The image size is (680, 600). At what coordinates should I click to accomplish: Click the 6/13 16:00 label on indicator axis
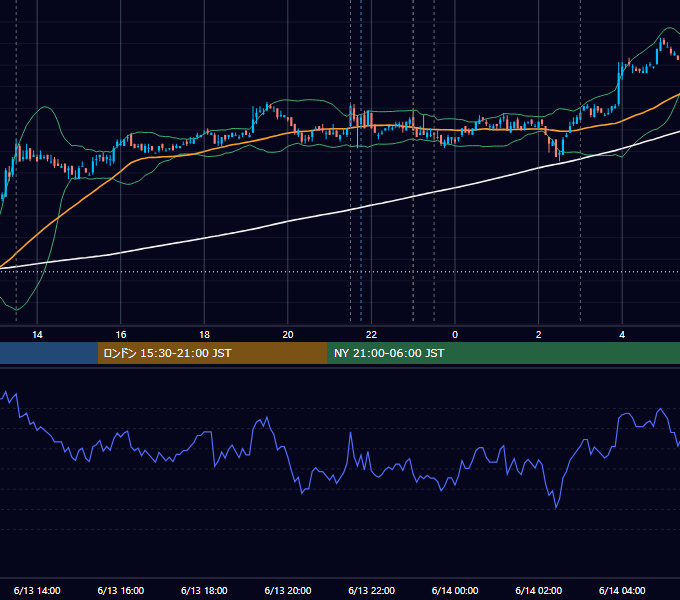[121, 590]
